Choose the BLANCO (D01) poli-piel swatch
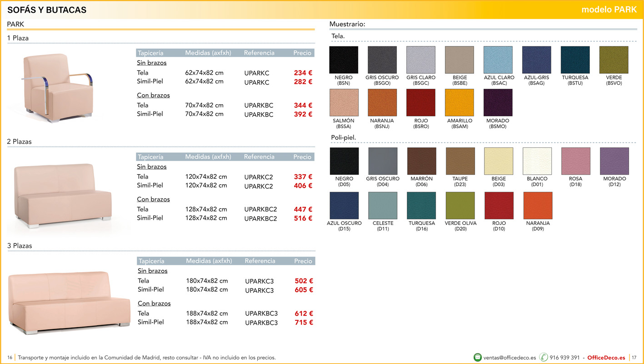The width and height of the screenshot is (644, 364). [537, 161]
